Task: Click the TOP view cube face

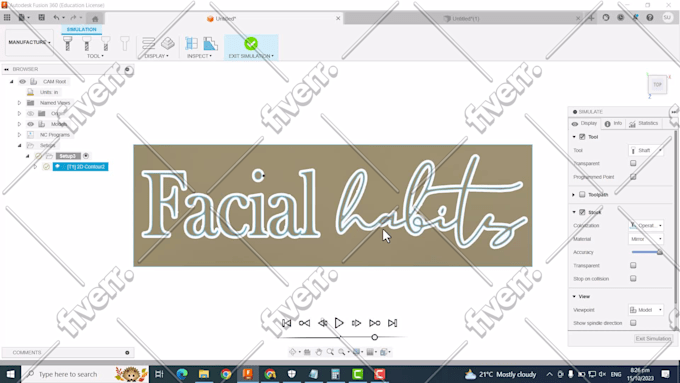Action: click(657, 85)
